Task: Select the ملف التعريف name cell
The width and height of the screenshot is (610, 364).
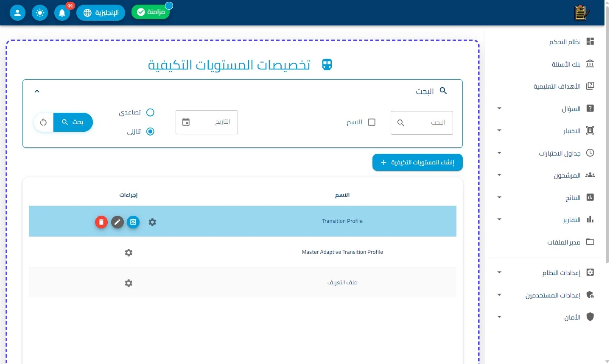Action: tap(342, 283)
